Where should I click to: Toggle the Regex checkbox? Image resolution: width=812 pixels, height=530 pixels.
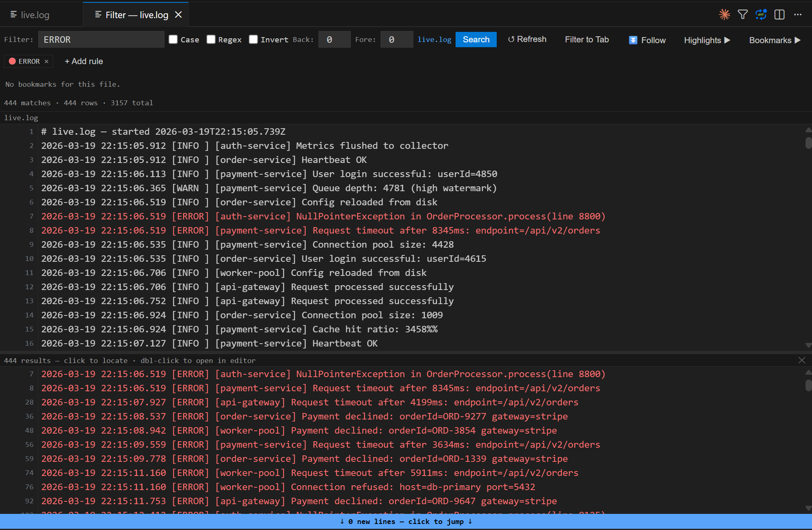coord(211,39)
